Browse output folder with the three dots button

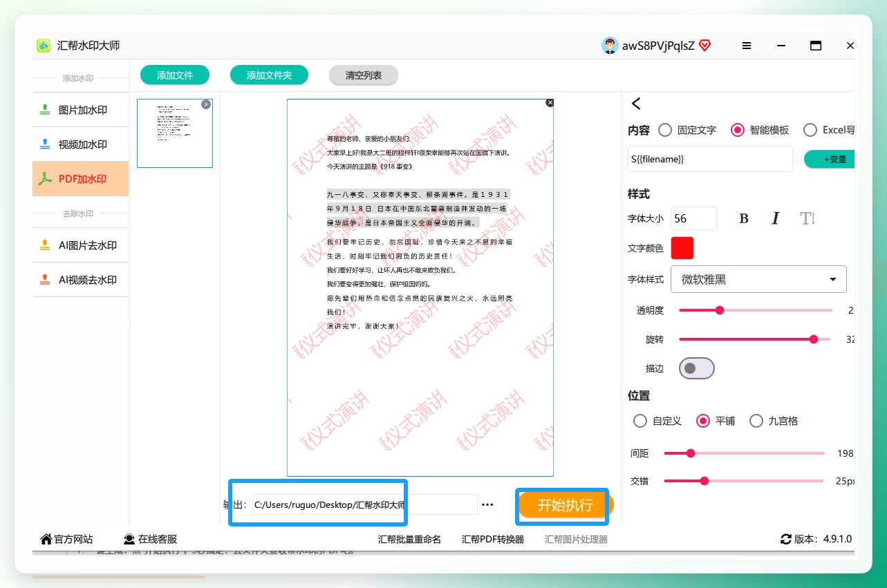(x=487, y=505)
